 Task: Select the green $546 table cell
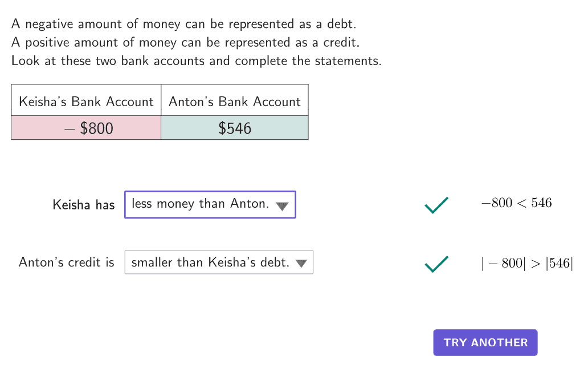pyautogui.click(x=234, y=128)
